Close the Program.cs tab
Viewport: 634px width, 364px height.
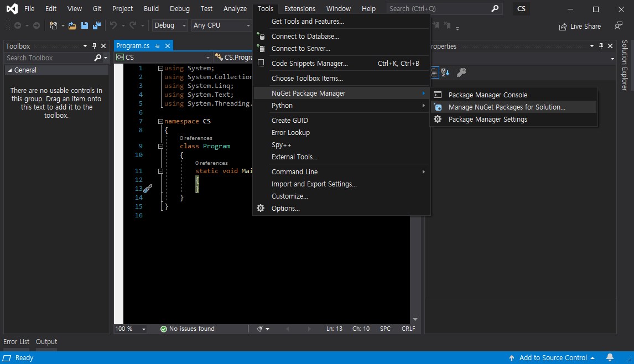[x=168, y=46]
